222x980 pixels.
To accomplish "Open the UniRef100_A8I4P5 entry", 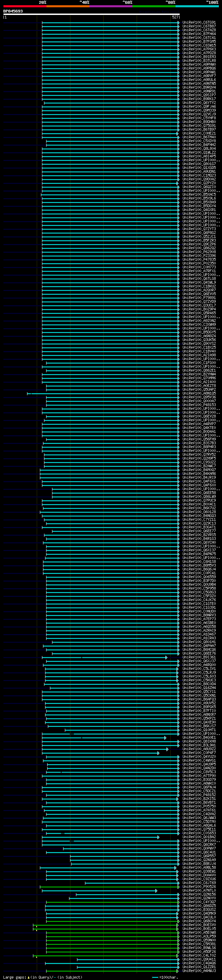I will (x=199, y=156).
